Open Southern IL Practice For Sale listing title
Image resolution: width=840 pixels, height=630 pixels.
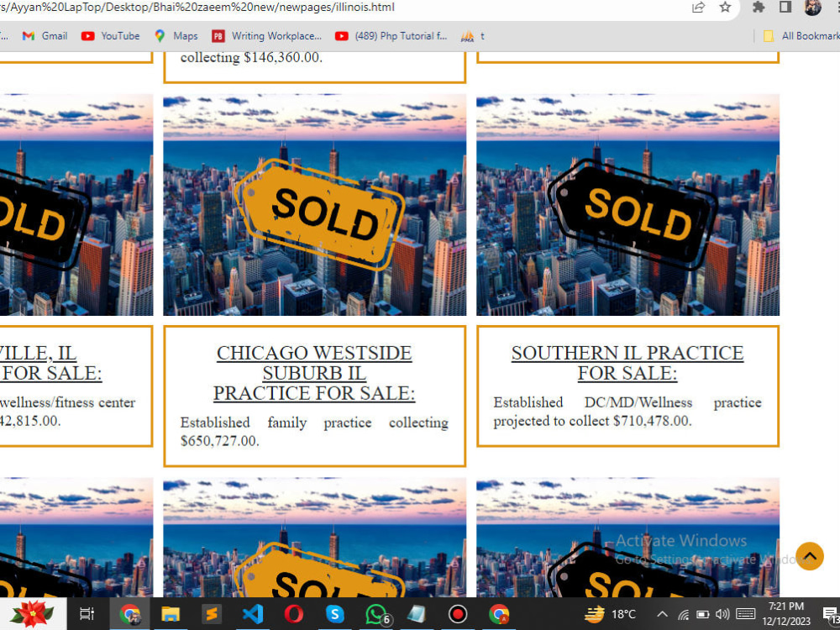pyautogui.click(x=627, y=363)
